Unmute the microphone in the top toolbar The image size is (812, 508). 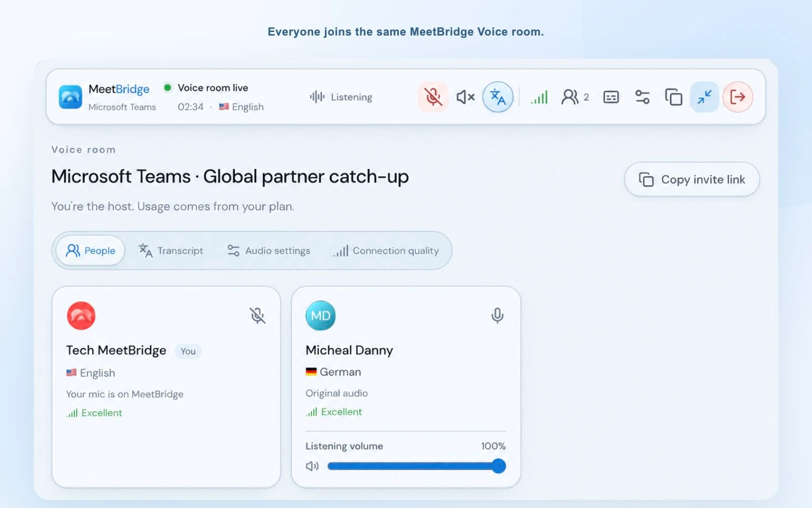[x=433, y=97]
